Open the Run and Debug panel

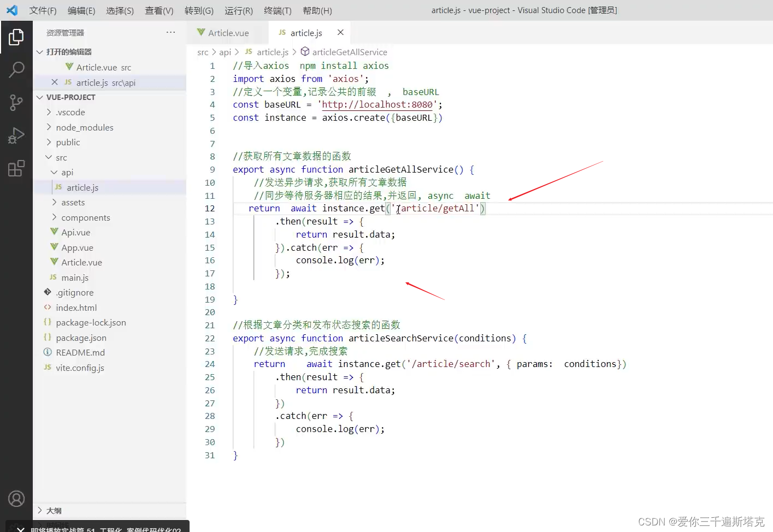(x=16, y=135)
